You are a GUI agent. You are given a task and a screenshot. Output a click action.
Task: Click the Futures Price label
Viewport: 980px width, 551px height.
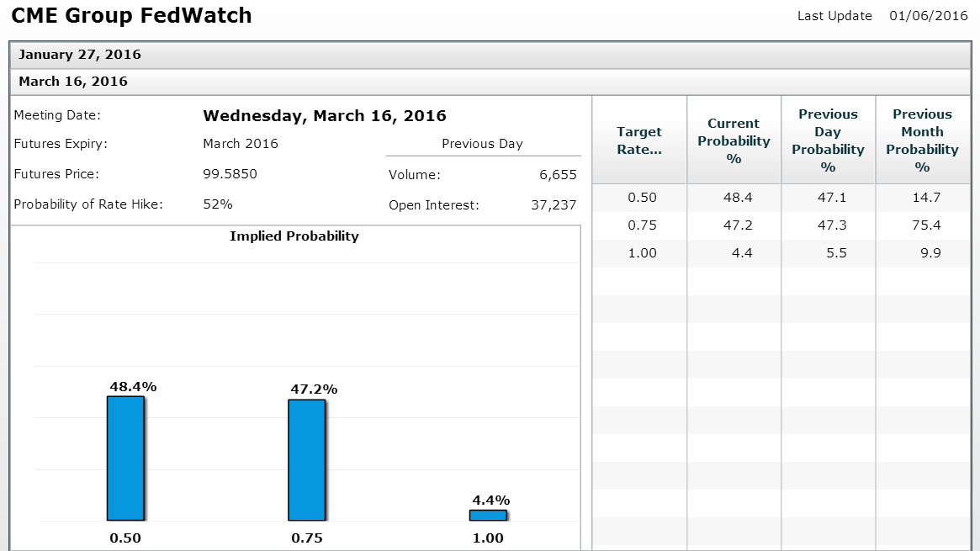click(x=56, y=174)
